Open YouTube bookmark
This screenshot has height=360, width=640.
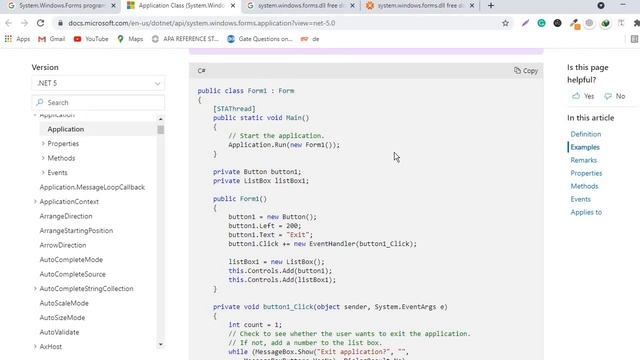(91, 39)
